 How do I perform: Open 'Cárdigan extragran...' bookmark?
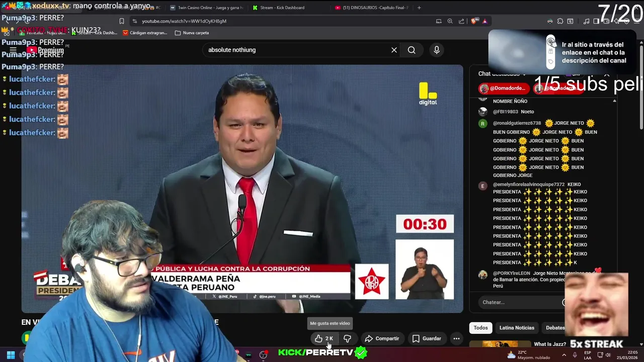click(x=145, y=33)
